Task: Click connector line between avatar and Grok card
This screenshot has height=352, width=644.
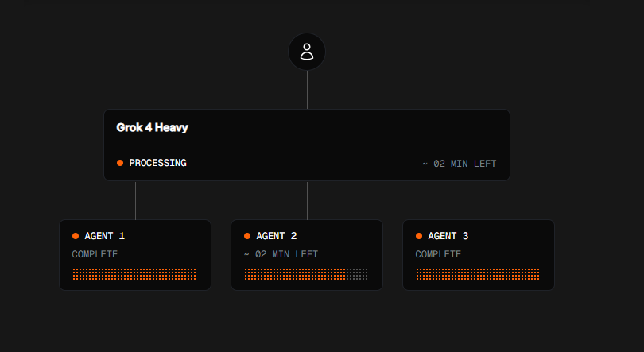Action: click(x=307, y=90)
